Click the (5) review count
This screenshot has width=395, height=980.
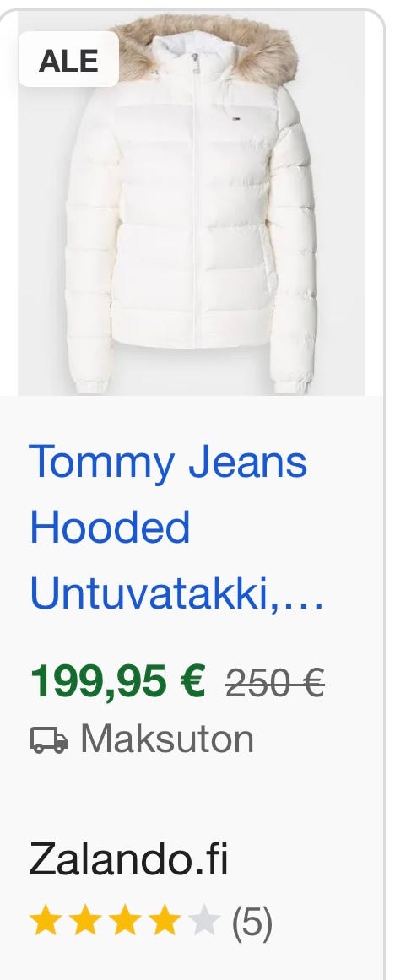252,923
